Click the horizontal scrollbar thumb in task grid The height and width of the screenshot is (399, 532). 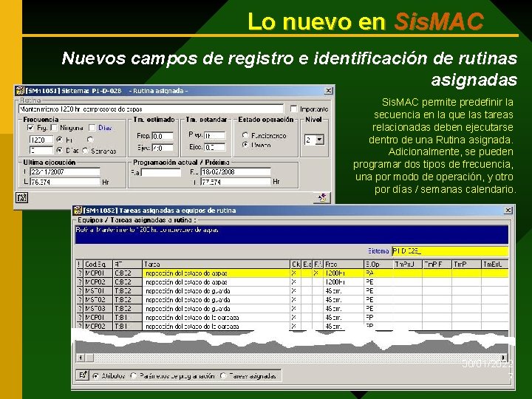[x=89, y=358]
